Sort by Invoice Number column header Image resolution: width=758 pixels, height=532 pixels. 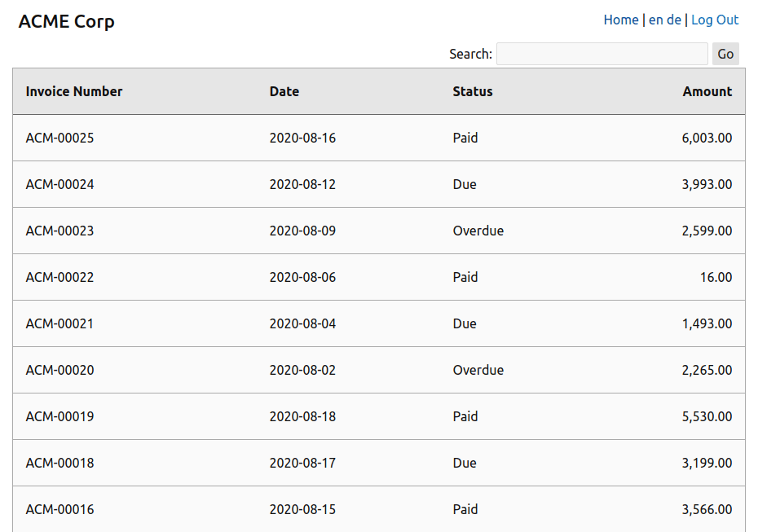pyautogui.click(x=74, y=91)
